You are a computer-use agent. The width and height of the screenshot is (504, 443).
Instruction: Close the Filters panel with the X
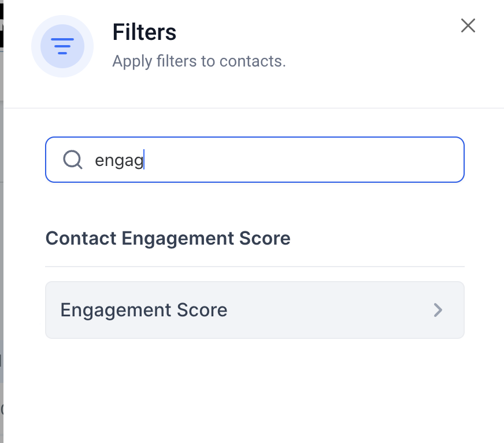(468, 25)
